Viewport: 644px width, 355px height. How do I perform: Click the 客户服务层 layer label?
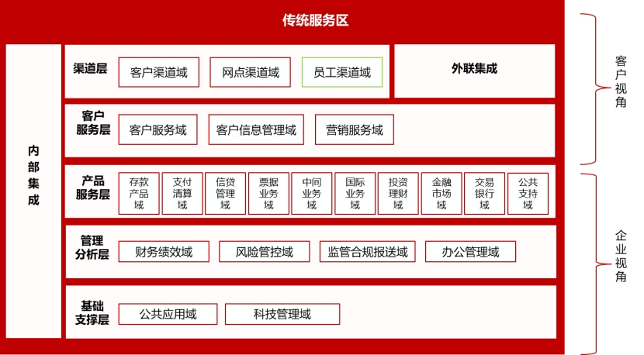coord(93,122)
